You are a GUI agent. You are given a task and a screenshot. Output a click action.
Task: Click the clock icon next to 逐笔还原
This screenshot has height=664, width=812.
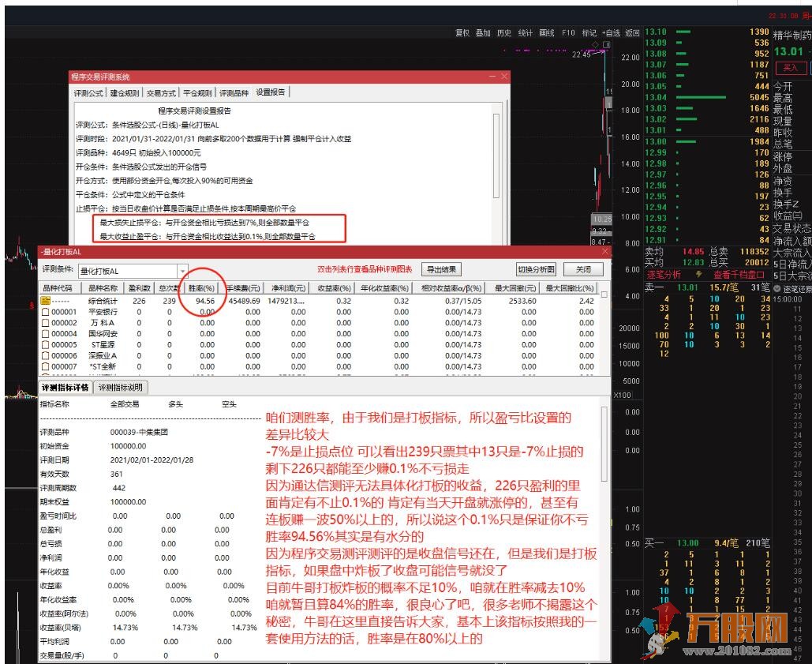pos(776,288)
